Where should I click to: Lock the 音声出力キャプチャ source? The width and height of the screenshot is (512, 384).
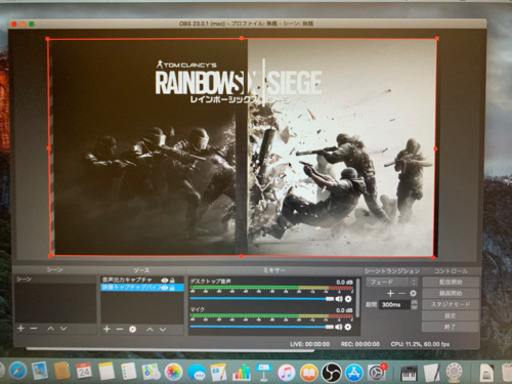[x=172, y=280]
